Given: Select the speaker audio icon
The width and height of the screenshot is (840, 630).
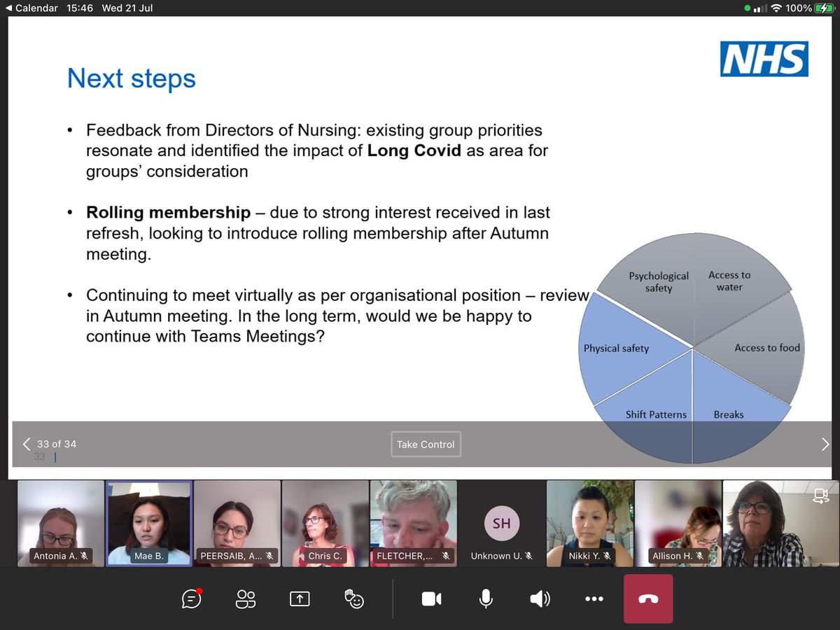Looking at the screenshot, I should click(x=540, y=599).
